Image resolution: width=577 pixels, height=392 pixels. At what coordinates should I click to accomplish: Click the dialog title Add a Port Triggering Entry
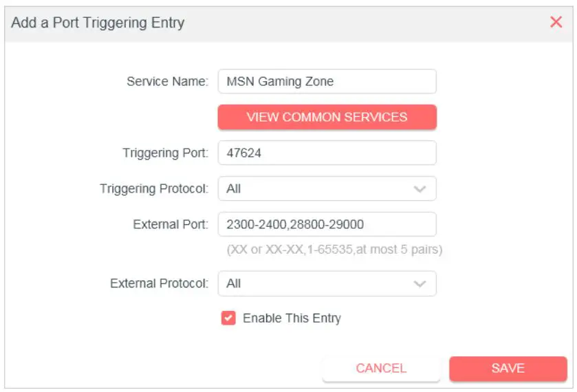98,23
